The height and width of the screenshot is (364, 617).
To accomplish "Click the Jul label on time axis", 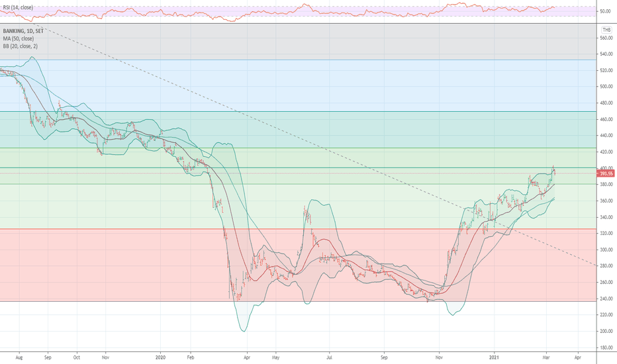I will (x=330, y=357).
